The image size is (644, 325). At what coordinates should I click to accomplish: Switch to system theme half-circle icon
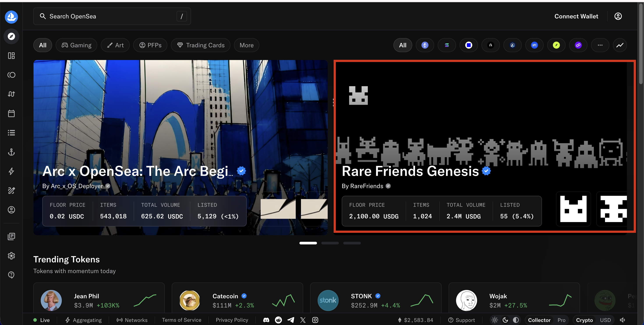coord(516,320)
